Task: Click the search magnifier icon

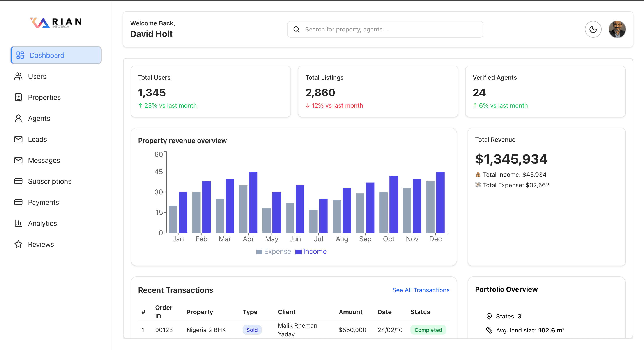Action: [x=296, y=30]
